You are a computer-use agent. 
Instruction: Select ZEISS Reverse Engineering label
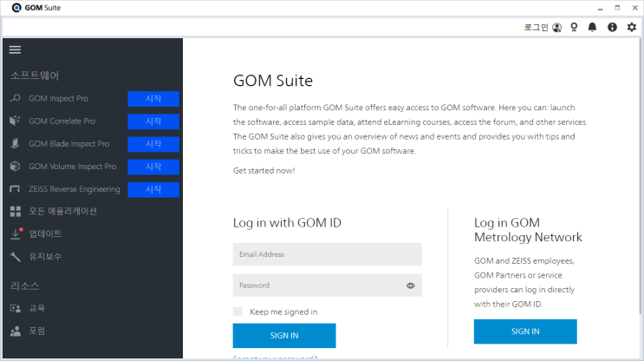(75, 188)
